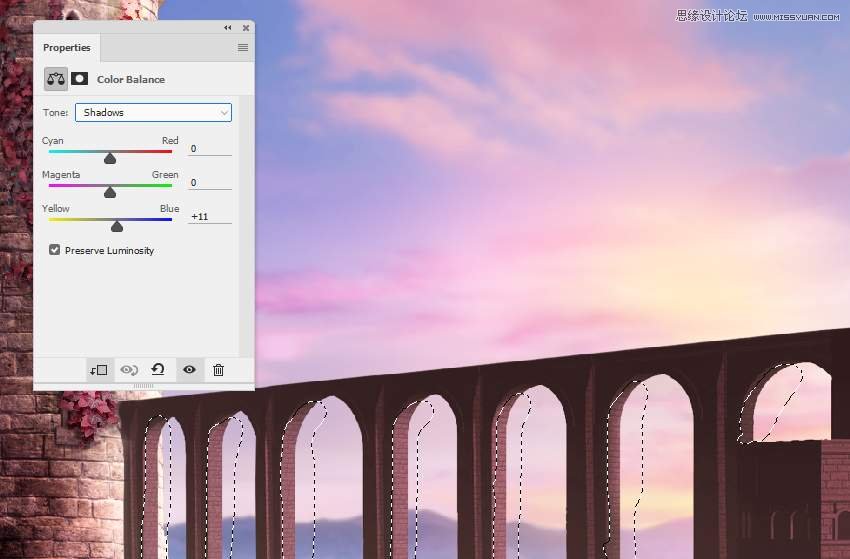
Task: Click the Magenta-Green slider handle
Action: click(110, 192)
